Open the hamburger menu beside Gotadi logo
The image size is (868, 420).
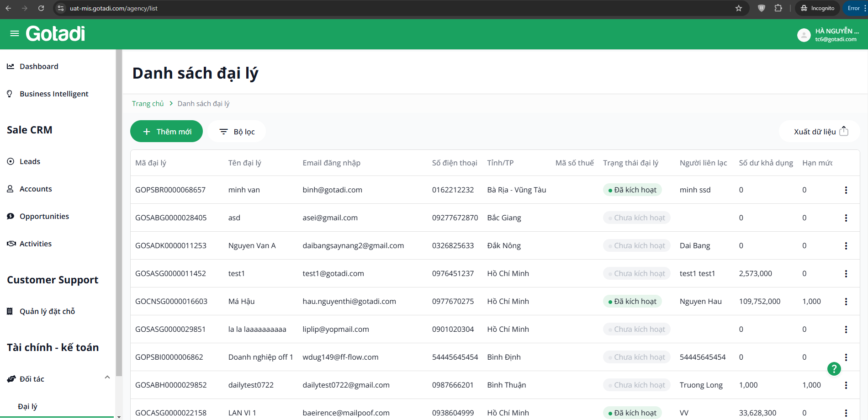15,33
